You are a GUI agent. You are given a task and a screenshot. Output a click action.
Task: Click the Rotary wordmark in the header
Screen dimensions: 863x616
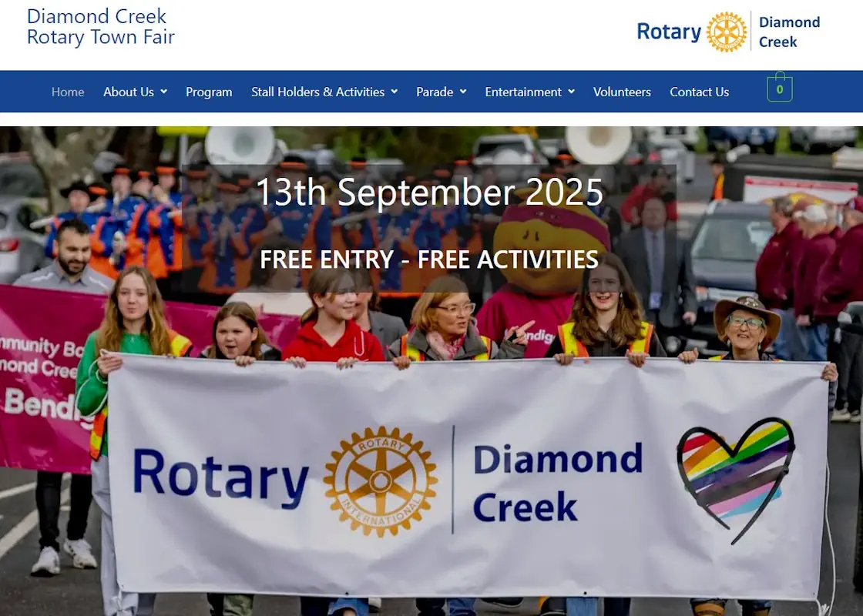click(670, 32)
